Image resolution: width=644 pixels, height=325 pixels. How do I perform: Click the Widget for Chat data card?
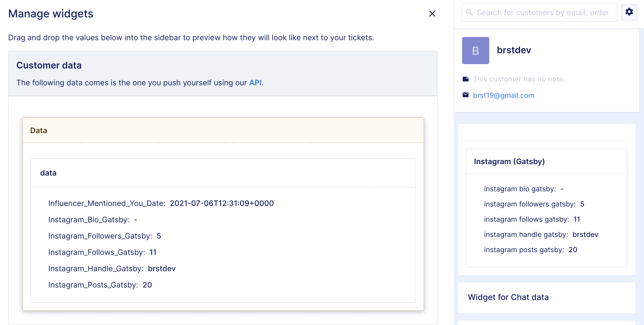[x=547, y=298]
